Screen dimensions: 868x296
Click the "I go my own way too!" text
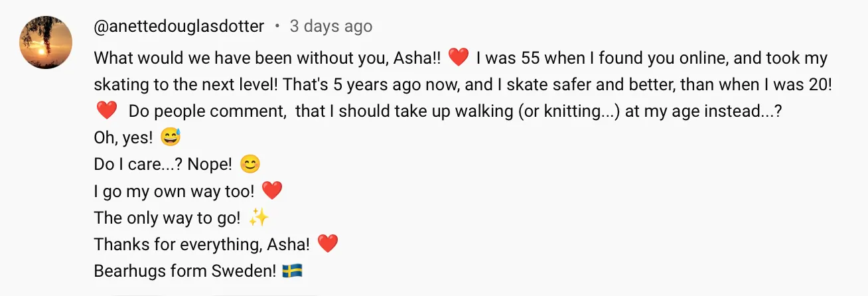(174, 191)
